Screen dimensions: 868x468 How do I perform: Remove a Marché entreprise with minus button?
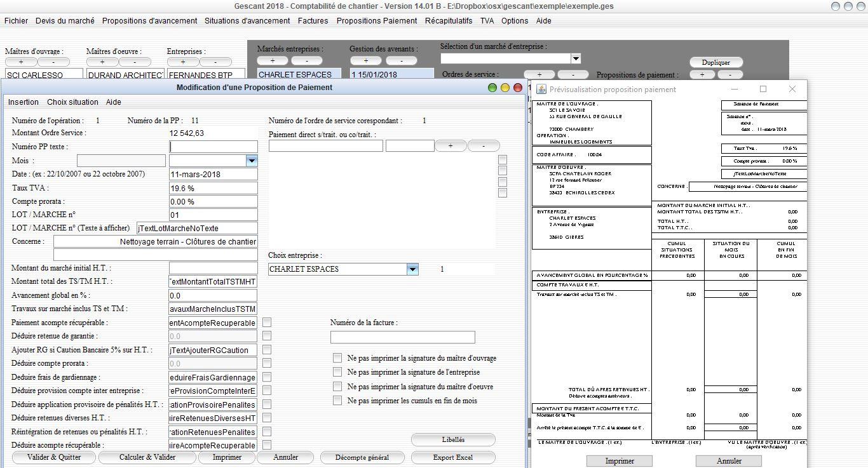(306, 61)
